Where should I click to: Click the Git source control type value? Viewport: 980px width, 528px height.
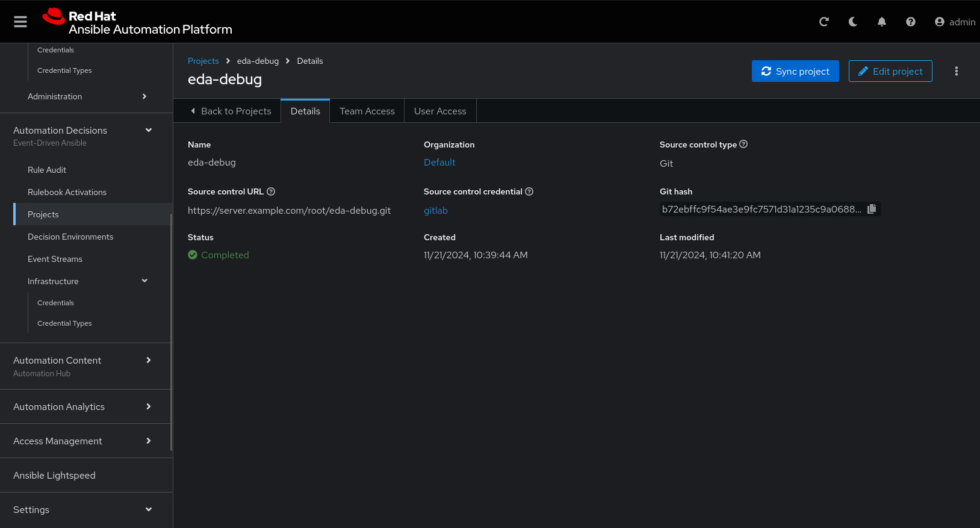666,163
